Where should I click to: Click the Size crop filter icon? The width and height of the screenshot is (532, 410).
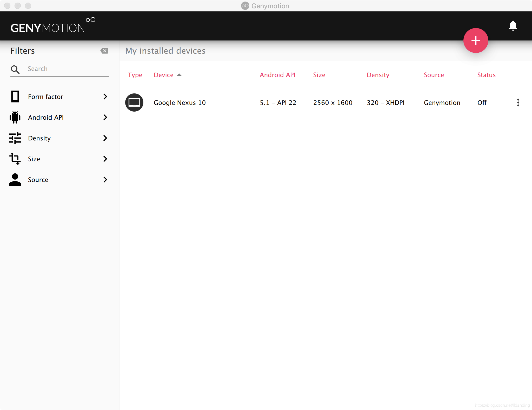(x=15, y=159)
